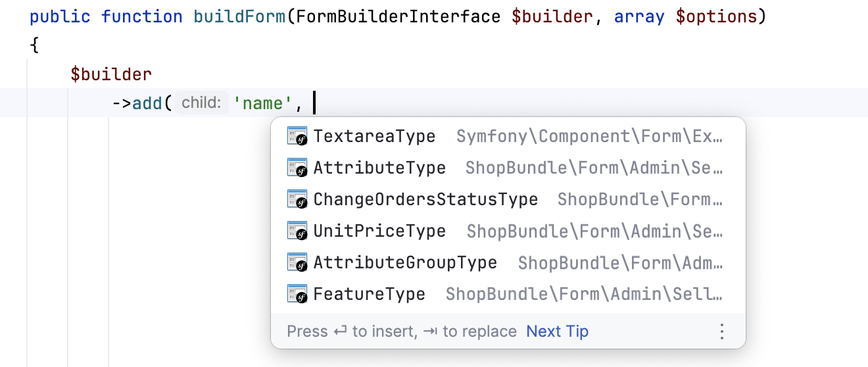Select the UnitPriceType suggestion
Screen dimensions: 868x367
tap(379, 231)
